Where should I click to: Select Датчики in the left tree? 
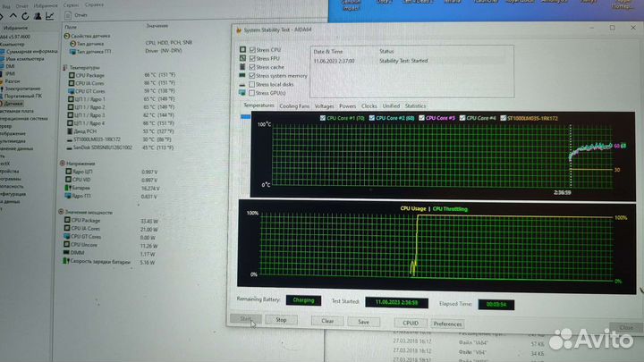point(13,104)
